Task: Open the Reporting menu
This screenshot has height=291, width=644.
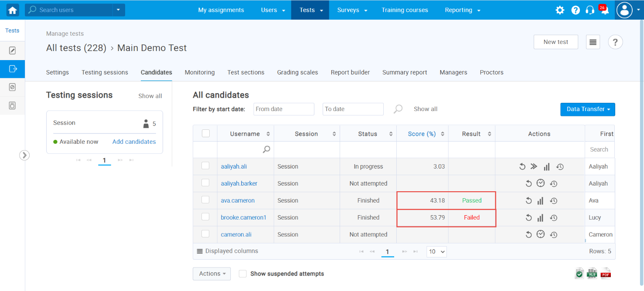Action: point(462,10)
